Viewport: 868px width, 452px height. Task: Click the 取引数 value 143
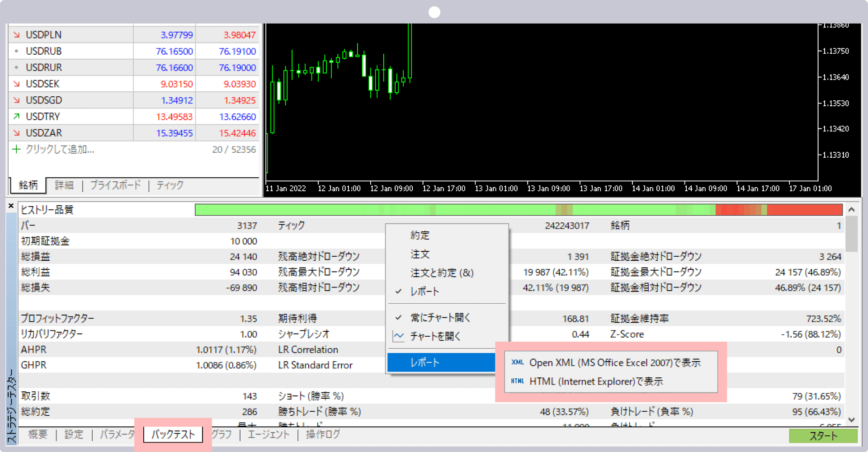(250, 396)
